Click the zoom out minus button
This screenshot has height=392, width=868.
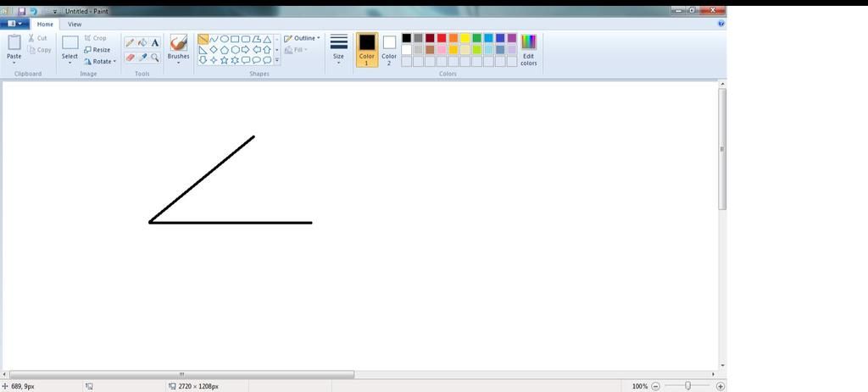tap(655, 386)
